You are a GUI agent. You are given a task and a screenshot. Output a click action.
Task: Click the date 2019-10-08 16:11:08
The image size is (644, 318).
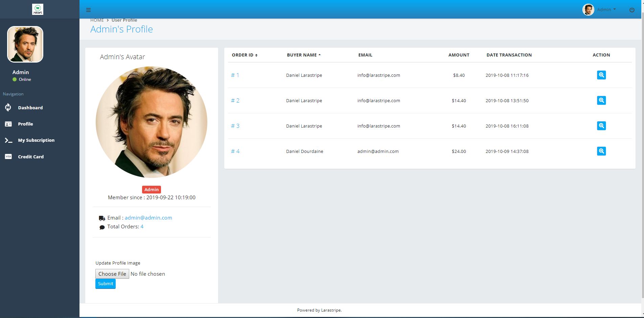(507, 126)
